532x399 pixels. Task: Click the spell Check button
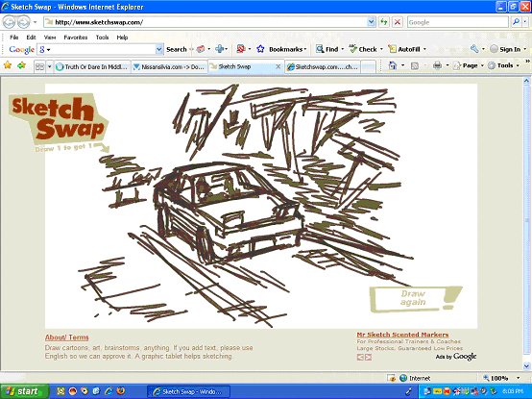pyautogui.click(x=363, y=49)
